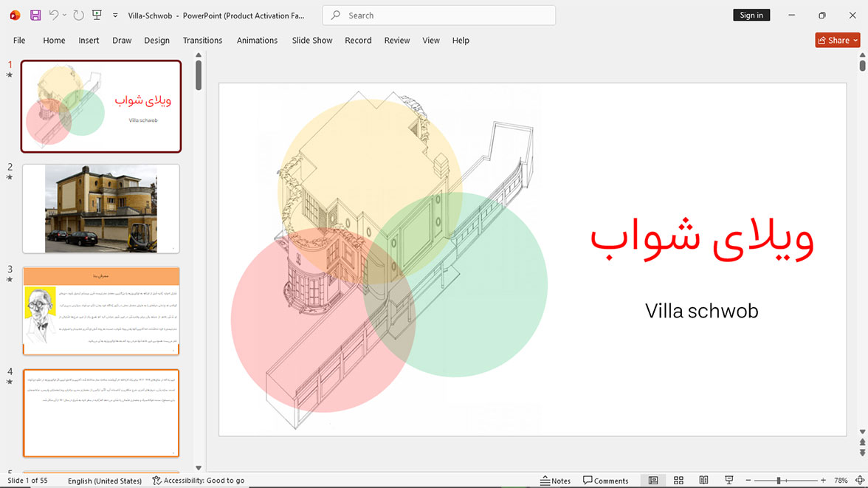
Task: Go to previous slide double-arrow button
Action: (862, 442)
